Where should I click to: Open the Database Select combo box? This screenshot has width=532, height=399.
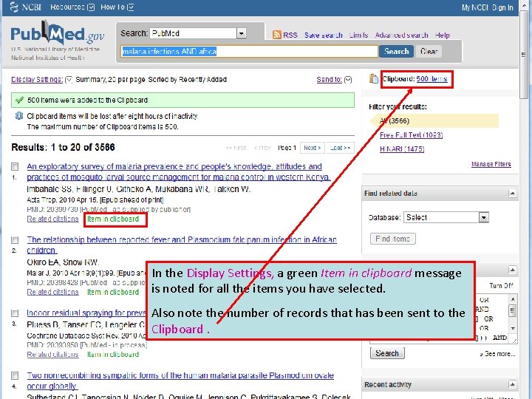(446, 217)
